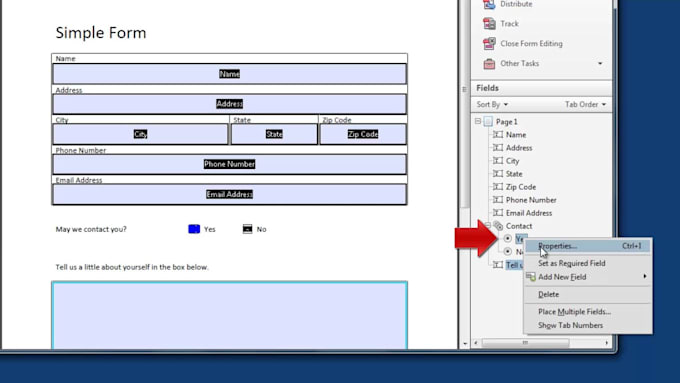Click the Distribute task icon
The width and height of the screenshot is (680, 383).
coord(489,4)
